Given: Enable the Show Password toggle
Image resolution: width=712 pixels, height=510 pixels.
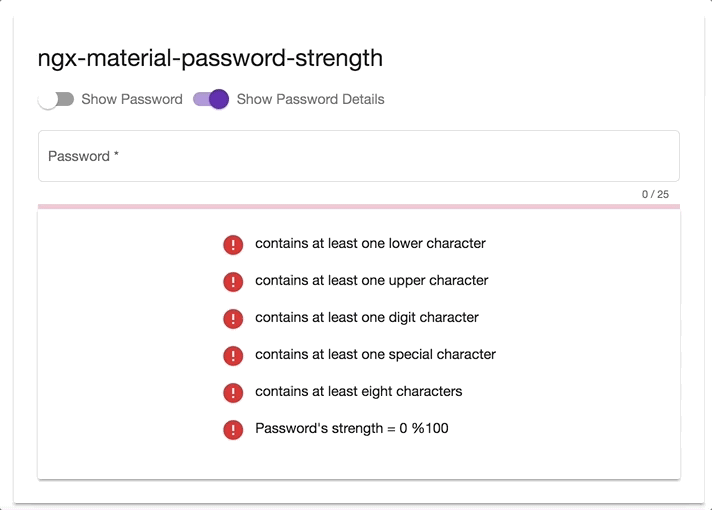Looking at the screenshot, I should pos(56,99).
